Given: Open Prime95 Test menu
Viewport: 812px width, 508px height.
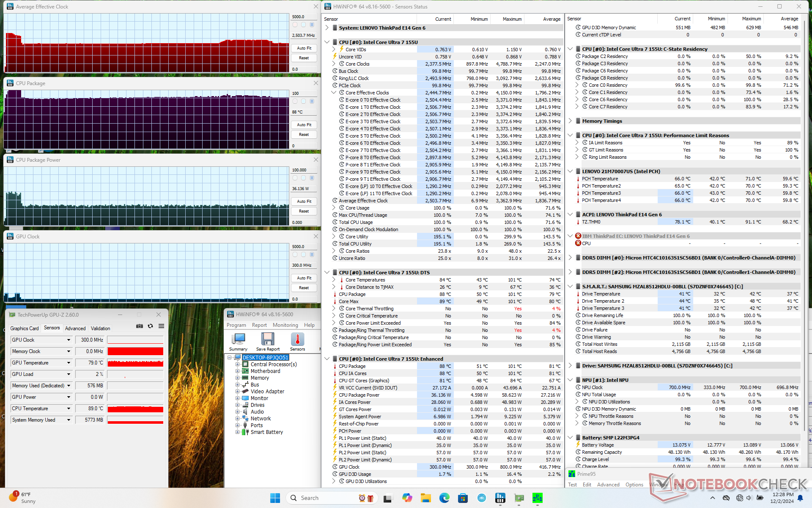Looking at the screenshot, I should (572, 484).
